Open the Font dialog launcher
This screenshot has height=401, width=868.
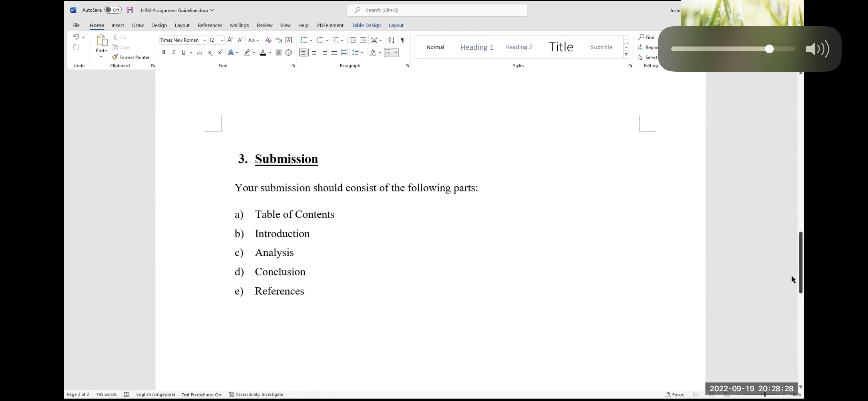pos(293,66)
